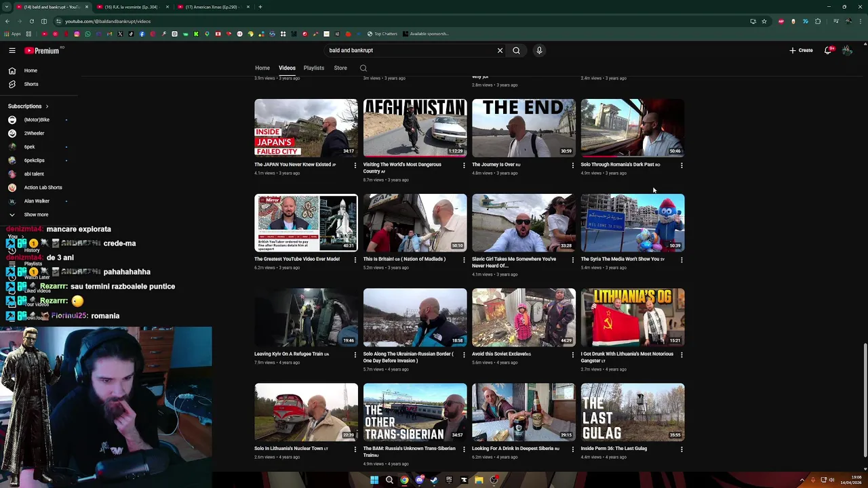Open options for Visiting The World's Most Dangerous Country
Screen dimensions: 868x488
point(464,165)
